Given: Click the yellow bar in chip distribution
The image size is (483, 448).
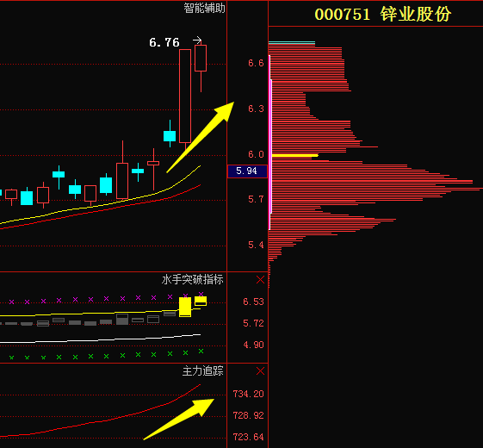Looking at the screenshot, I should point(294,155).
